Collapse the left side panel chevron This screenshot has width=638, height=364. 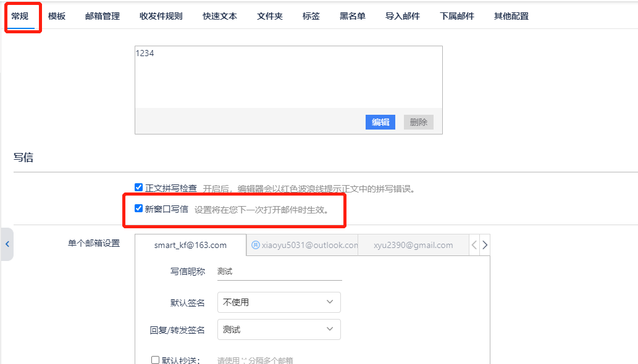click(7, 244)
